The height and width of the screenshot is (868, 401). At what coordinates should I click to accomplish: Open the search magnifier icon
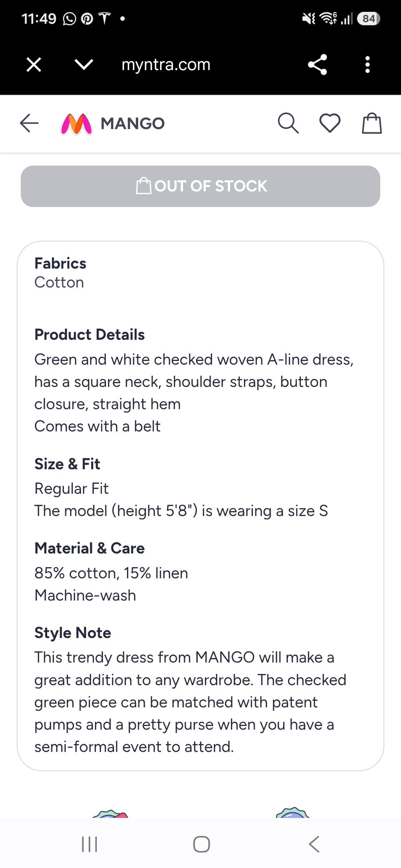click(288, 123)
